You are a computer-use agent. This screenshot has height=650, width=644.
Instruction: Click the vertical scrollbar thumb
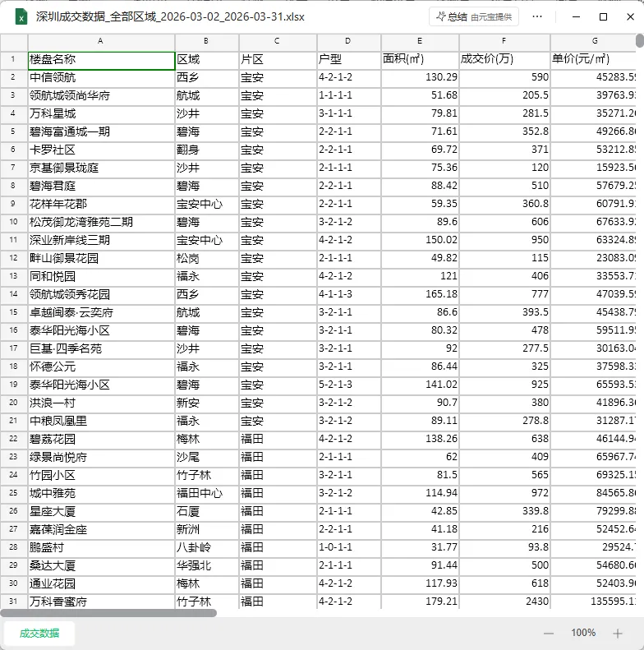click(640, 41)
